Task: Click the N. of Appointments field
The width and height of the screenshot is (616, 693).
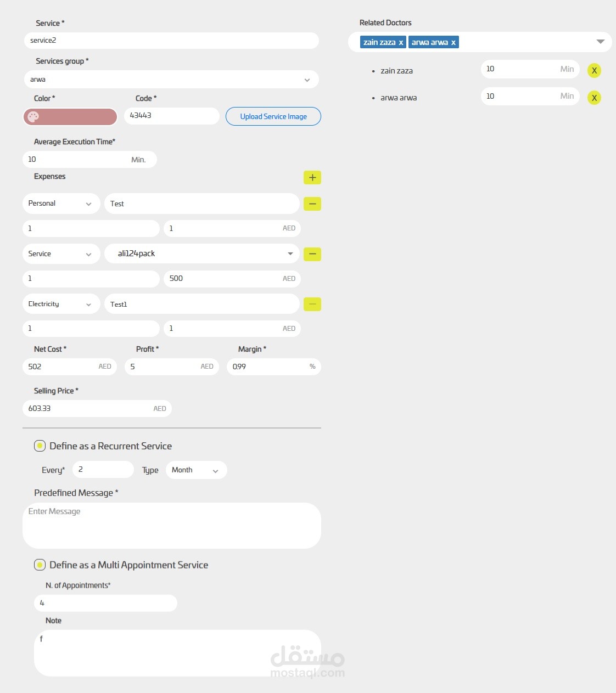Action: tap(105, 602)
